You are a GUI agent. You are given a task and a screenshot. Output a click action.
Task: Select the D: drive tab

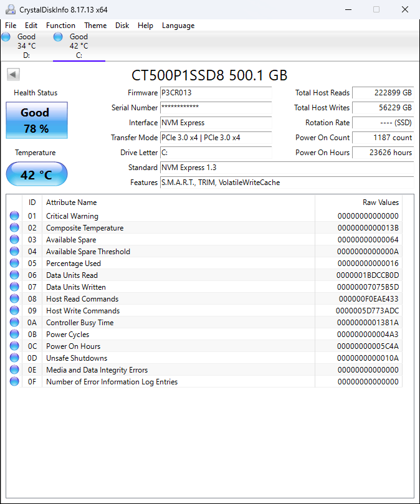tap(26, 46)
